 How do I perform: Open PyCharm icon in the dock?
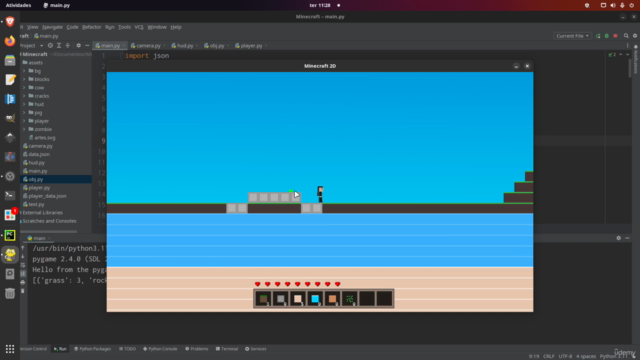pyautogui.click(x=10, y=235)
